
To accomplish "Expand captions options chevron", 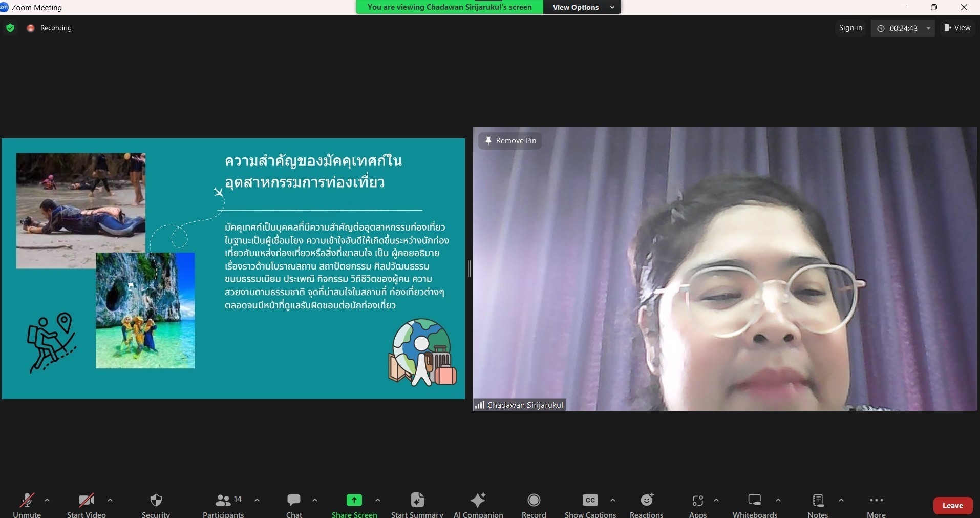I will tap(613, 500).
